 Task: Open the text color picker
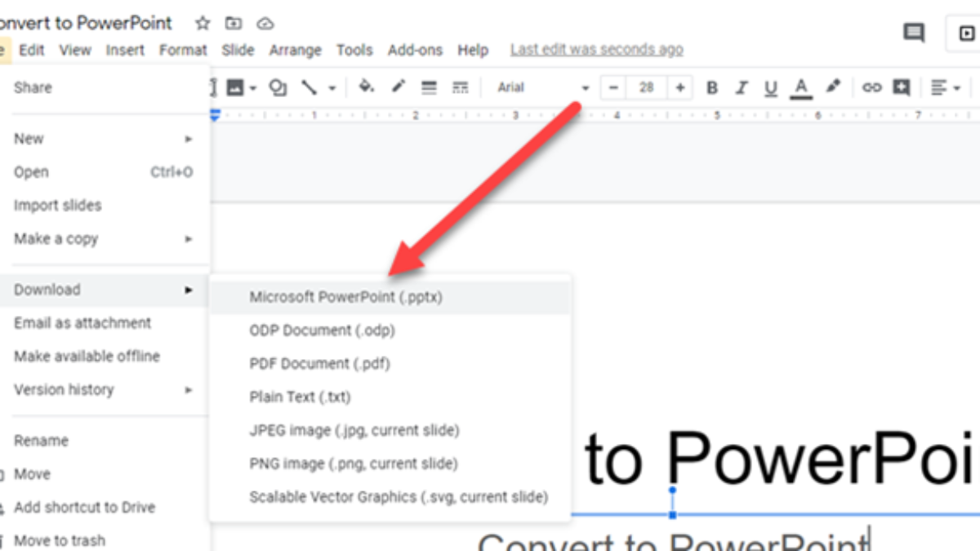[x=801, y=87]
